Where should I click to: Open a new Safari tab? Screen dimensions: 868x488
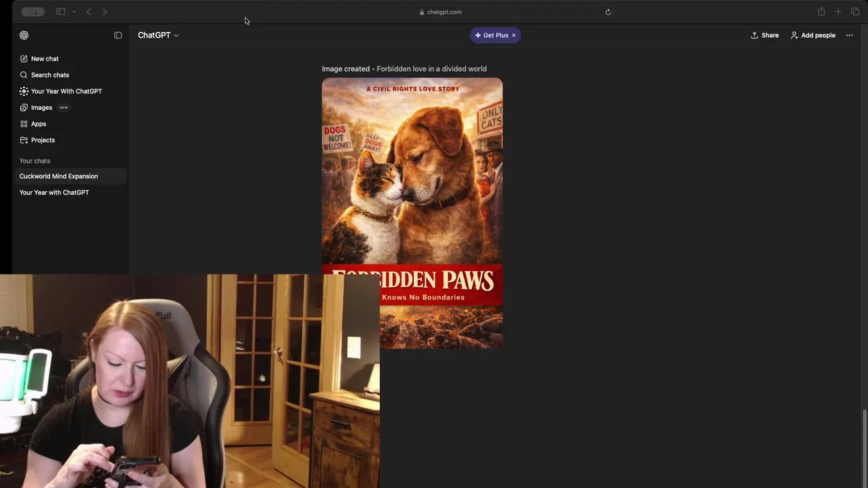[838, 12]
